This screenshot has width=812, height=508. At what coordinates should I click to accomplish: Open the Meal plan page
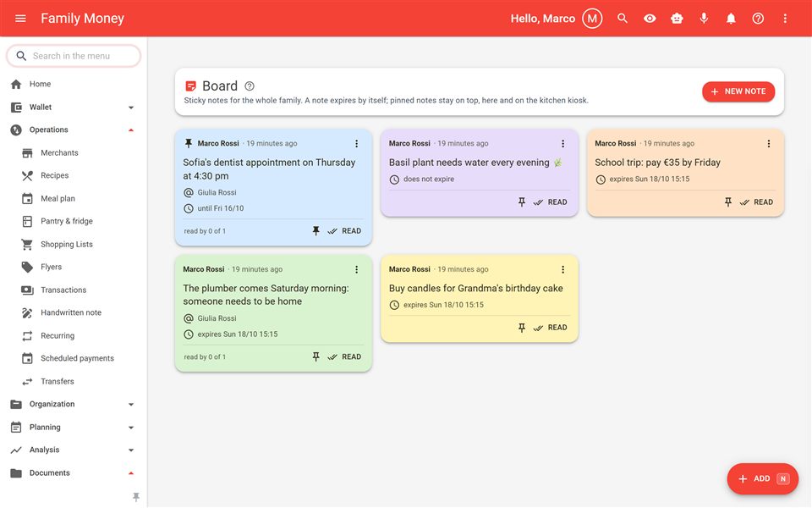pyautogui.click(x=74, y=198)
